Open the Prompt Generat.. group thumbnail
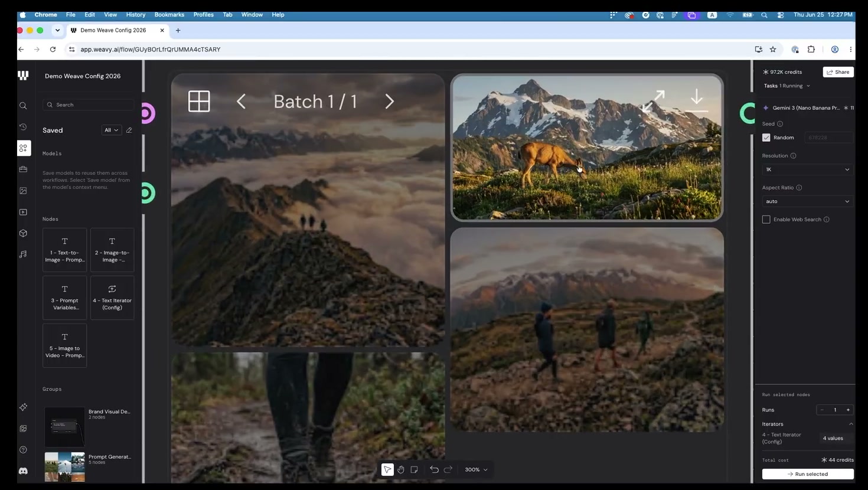868x490 pixels. coord(64,467)
